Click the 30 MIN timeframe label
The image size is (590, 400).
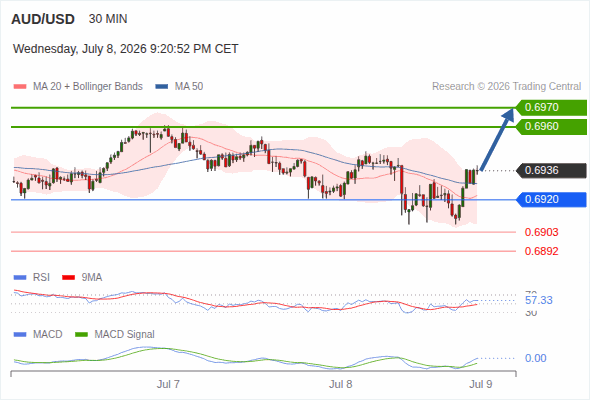pyautogui.click(x=108, y=19)
